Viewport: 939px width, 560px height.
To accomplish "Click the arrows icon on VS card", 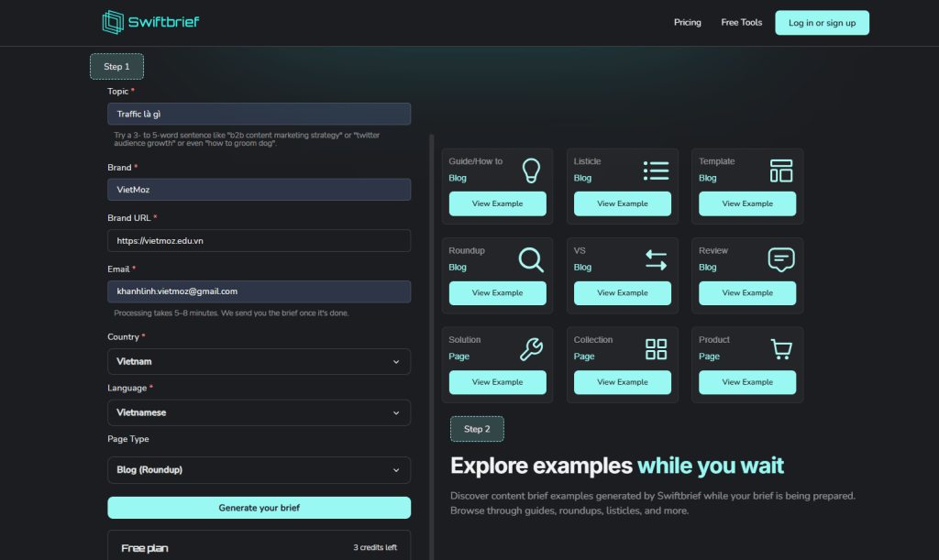I will 656,259.
